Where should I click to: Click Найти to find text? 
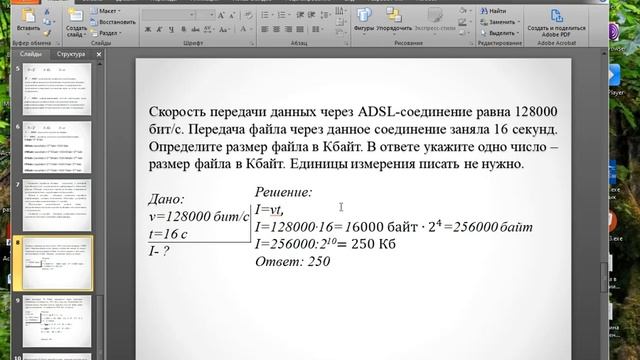click(493, 11)
